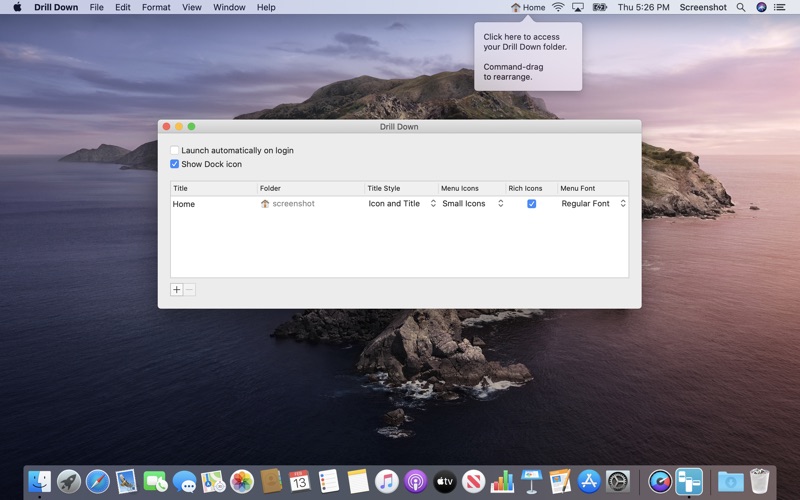This screenshot has height=500, width=800.
Task: Click the Screenshot user name in menu bar
Action: (x=703, y=7)
